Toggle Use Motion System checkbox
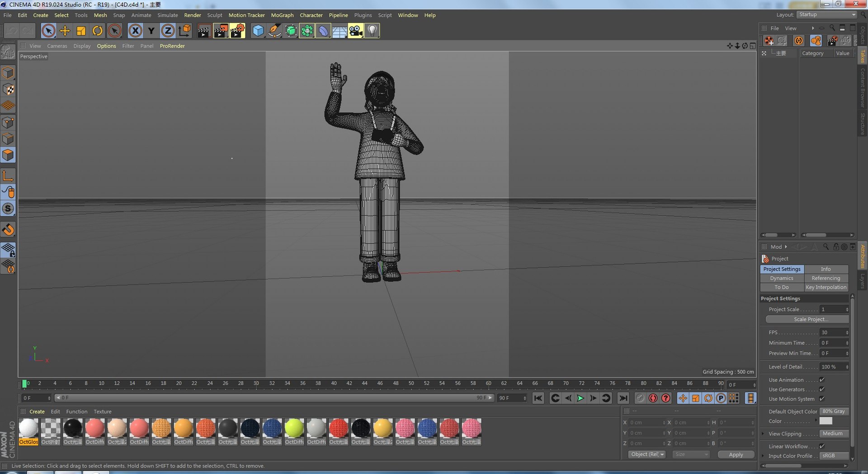868x474 pixels. [x=822, y=398]
